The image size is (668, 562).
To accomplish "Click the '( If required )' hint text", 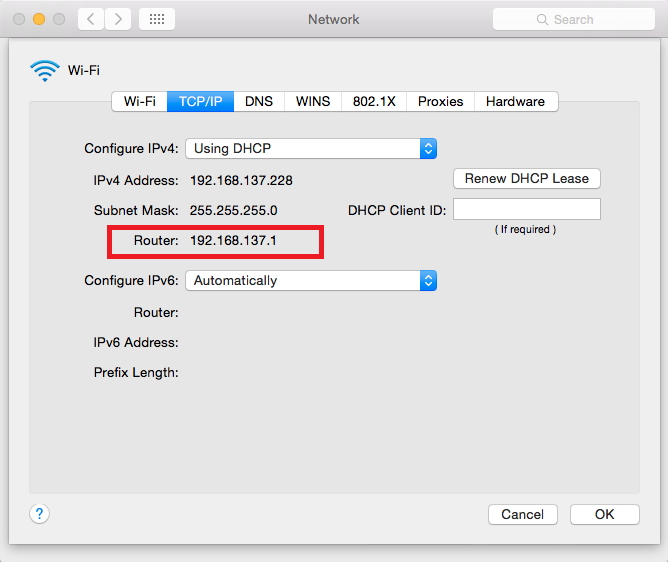I will click(525, 230).
